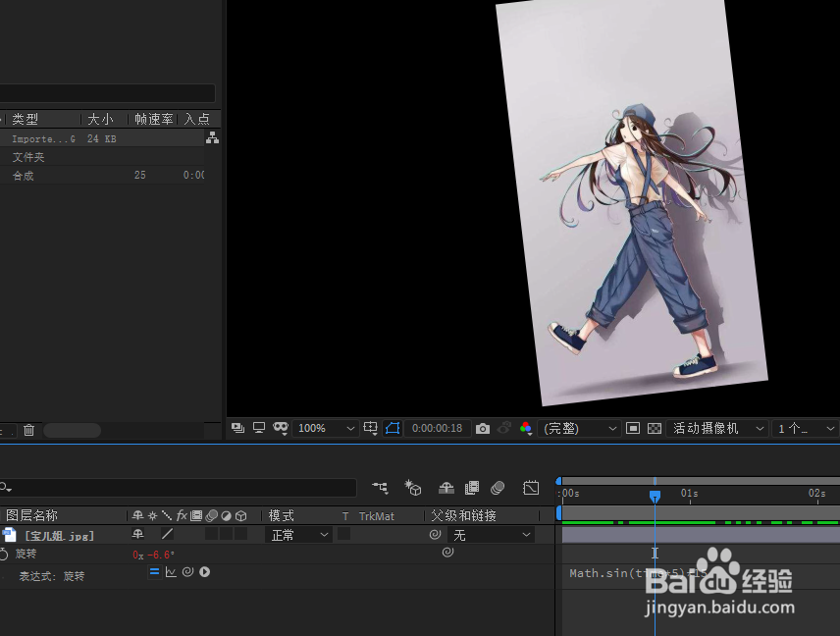Click the Math.sin expression text field
This screenshot has height=636, width=840.
click(x=638, y=573)
